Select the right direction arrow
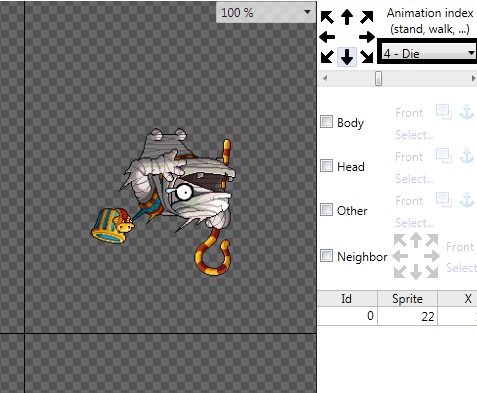Screen dimensions: 477x393 pyautogui.click(x=367, y=37)
